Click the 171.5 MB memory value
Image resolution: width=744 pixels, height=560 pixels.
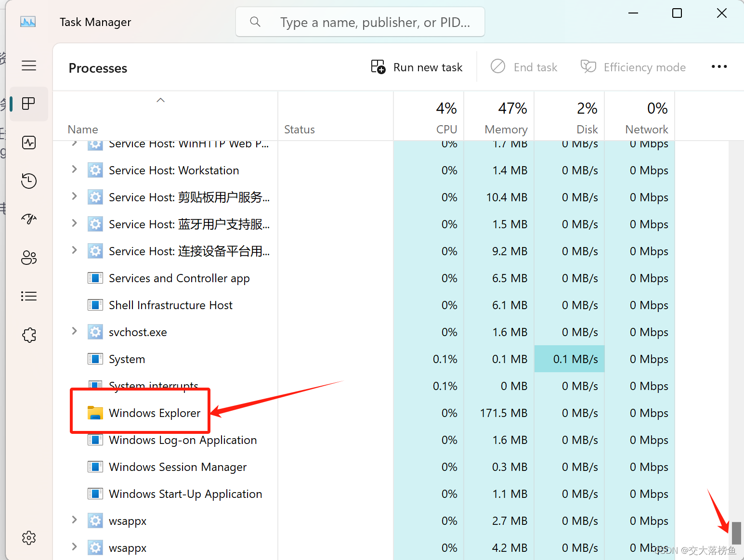[x=504, y=413]
